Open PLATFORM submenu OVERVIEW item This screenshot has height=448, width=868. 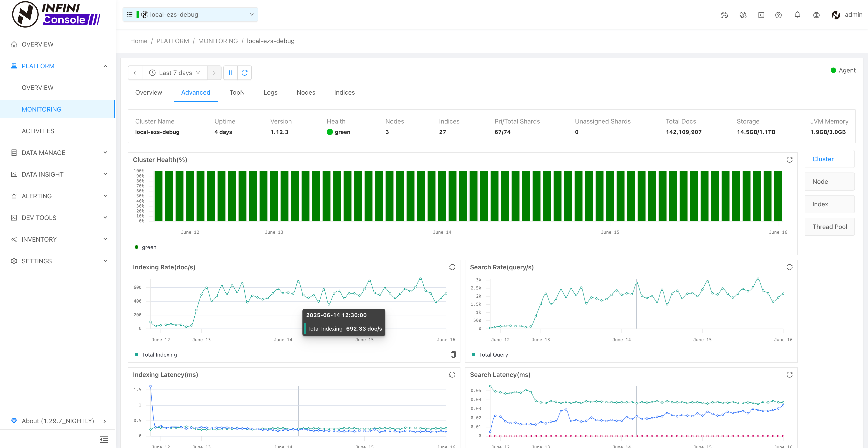click(x=58, y=88)
